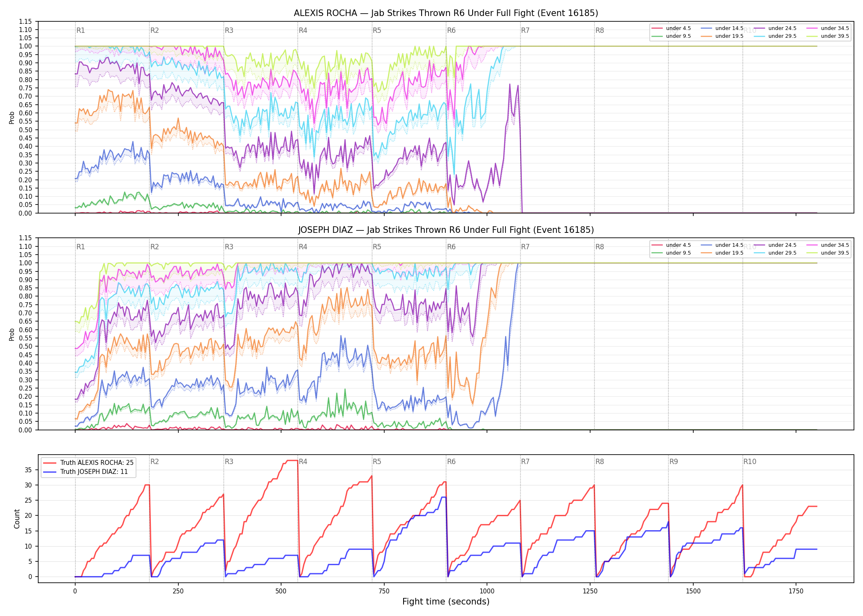Screen dimensions: 863x616
Task: Select 'under 34.5' legend entry in Rocha chart
Action: pos(828,28)
